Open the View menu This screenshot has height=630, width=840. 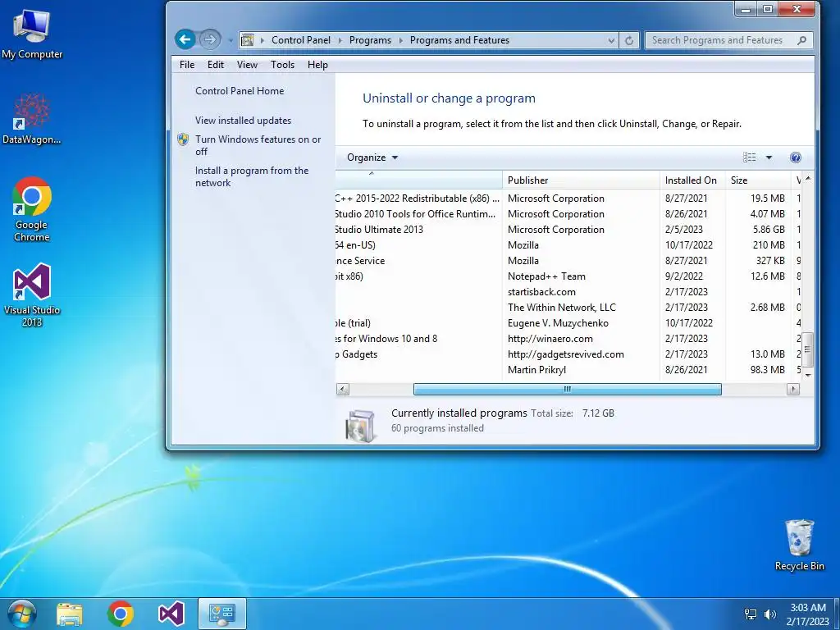(247, 65)
